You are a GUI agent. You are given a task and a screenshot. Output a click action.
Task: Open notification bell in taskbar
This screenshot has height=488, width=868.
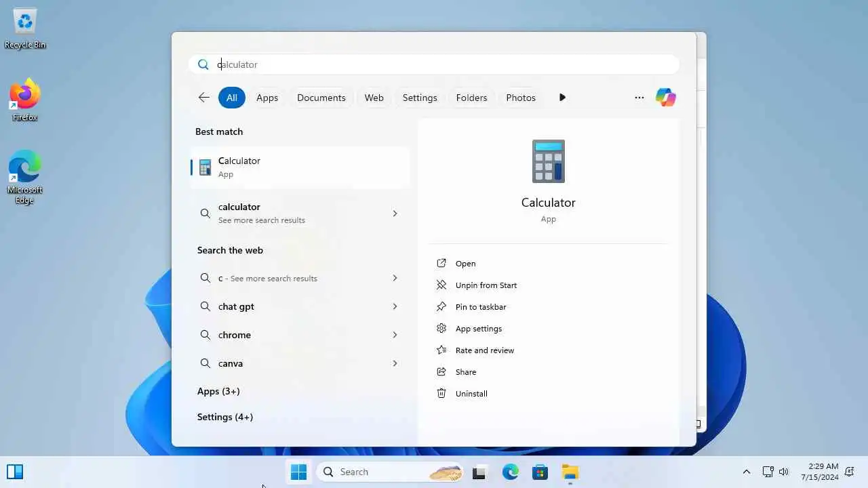pyautogui.click(x=849, y=472)
